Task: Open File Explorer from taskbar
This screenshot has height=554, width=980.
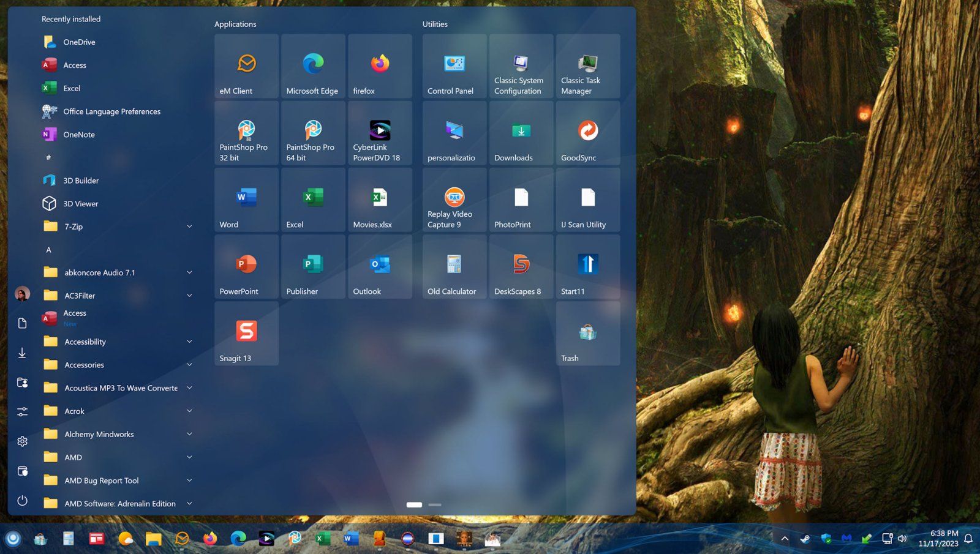Action: point(153,539)
